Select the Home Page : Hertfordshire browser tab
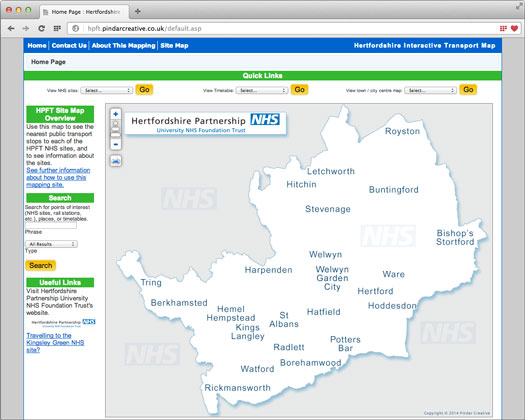 point(84,12)
